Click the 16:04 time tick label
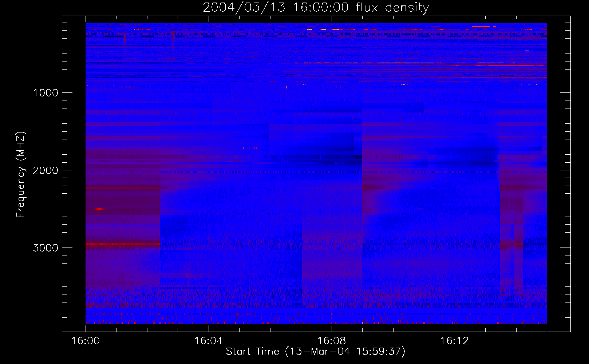The width and height of the screenshot is (589, 364). pyautogui.click(x=208, y=341)
